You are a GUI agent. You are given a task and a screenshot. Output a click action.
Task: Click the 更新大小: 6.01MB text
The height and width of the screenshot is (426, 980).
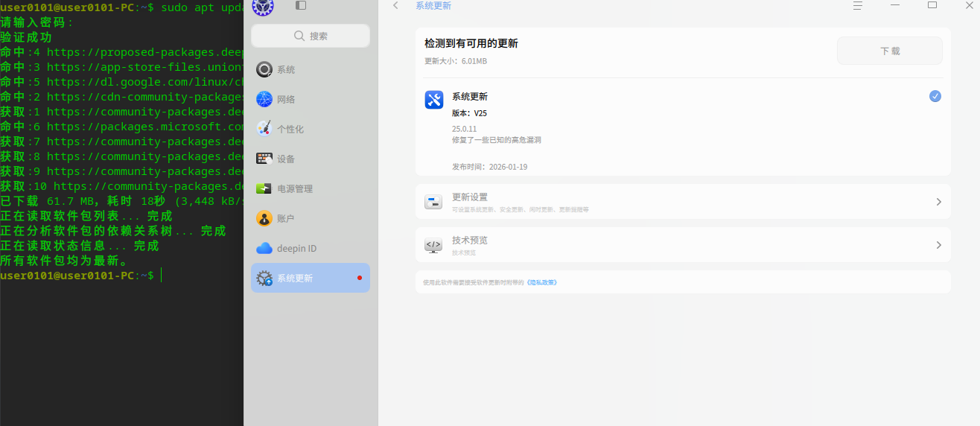point(456,61)
